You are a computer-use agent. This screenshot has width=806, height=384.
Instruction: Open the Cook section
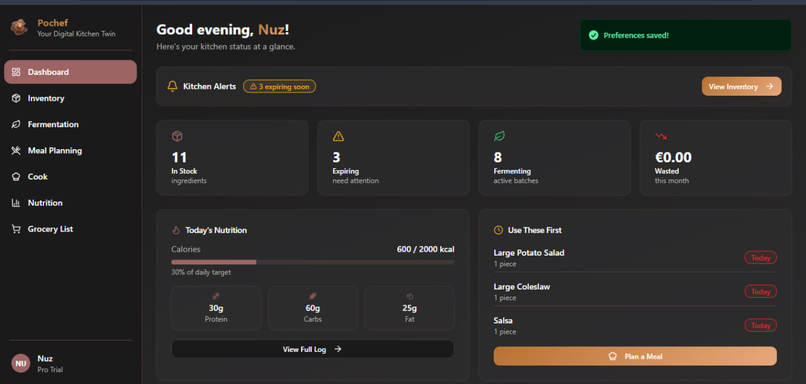coord(70,177)
